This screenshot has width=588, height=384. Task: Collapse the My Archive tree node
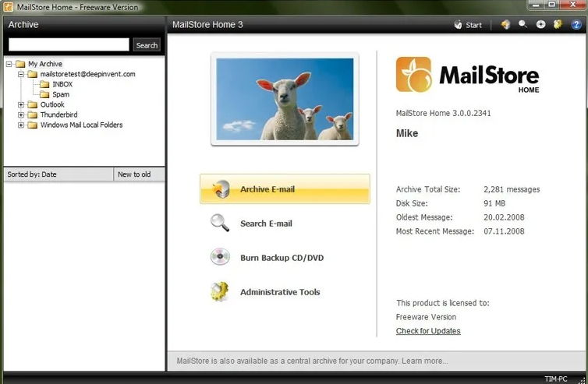9,64
